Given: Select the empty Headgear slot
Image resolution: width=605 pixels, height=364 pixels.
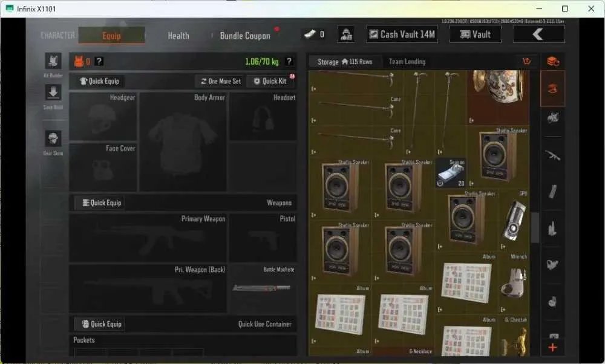Looking at the screenshot, I should (x=103, y=117).
